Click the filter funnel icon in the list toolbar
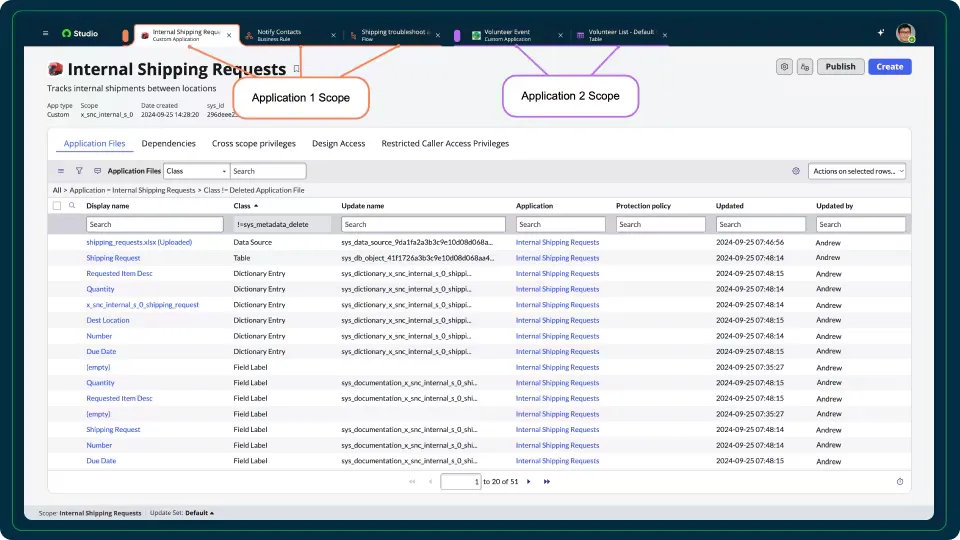This screenshot has width=960, height=540. point(79,171)
